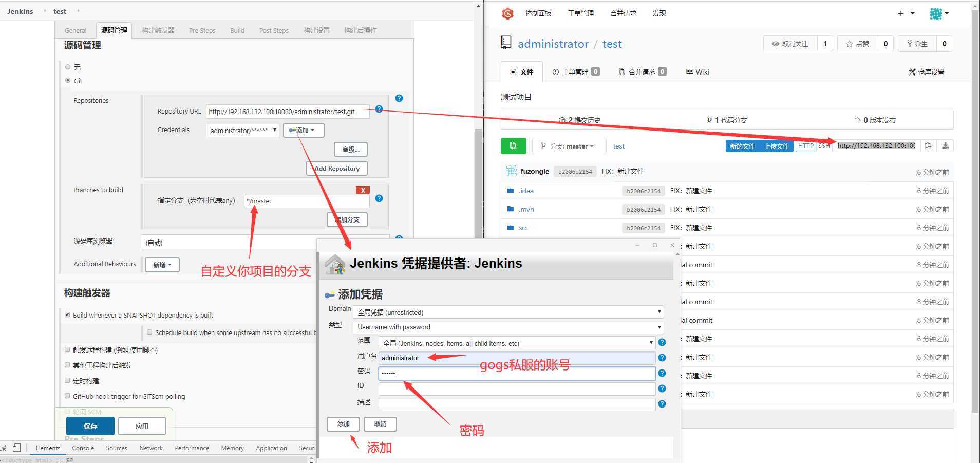The image size is (980, 463).
Task: Open the 添加 credentials dropdown button
Action: (x=304, y=131)
